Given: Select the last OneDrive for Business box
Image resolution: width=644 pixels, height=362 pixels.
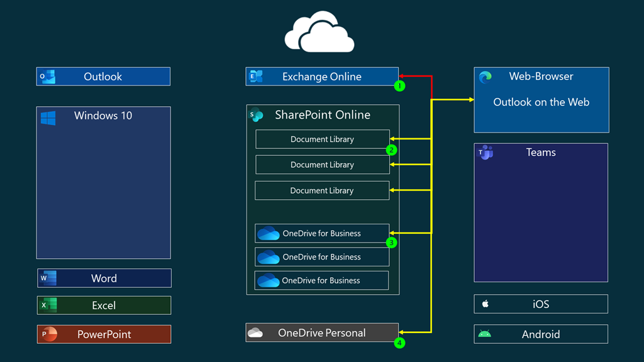Looking at the screenshot, I should [321, 280].
